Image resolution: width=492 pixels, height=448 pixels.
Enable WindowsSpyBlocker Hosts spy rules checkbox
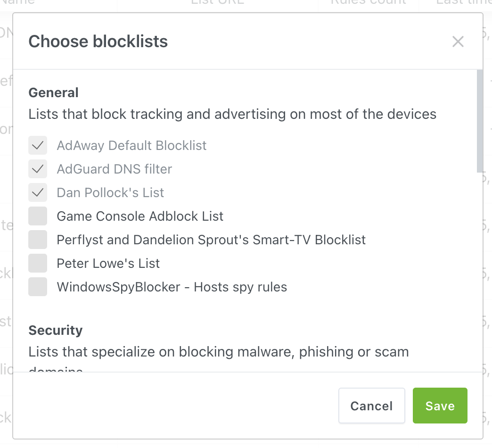click(x=38, y=287)
